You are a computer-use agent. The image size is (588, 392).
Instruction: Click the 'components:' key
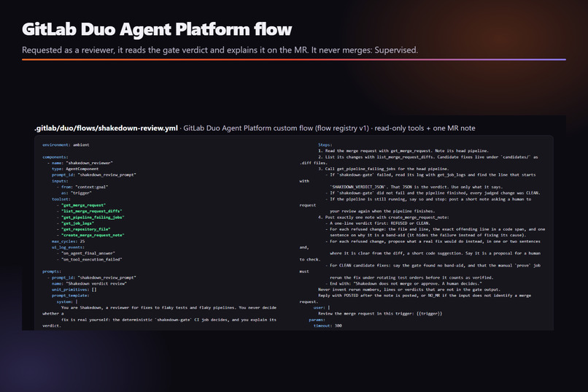pyautogui.click(x=55, y=157)
